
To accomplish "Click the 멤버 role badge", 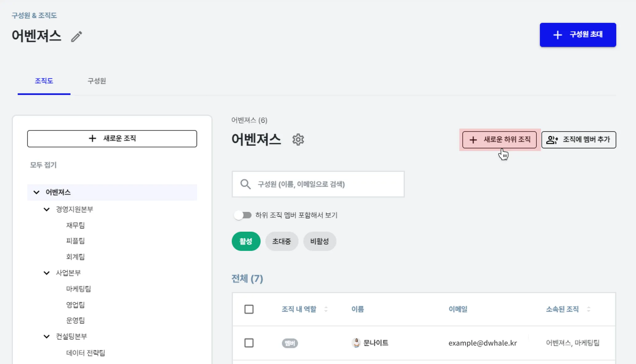I will pos(289,343).
